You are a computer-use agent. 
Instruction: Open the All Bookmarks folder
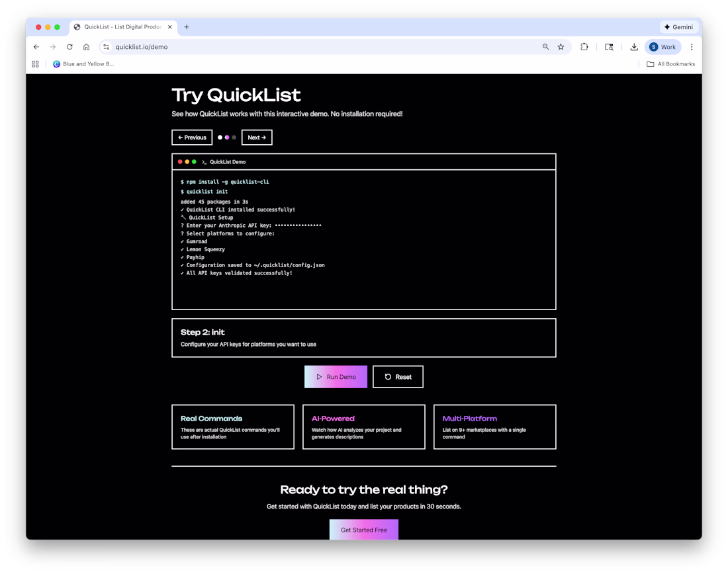point(670,64)
